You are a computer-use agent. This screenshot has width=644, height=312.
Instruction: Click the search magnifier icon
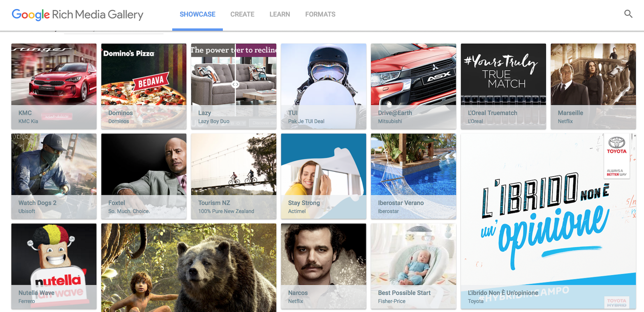628,14
